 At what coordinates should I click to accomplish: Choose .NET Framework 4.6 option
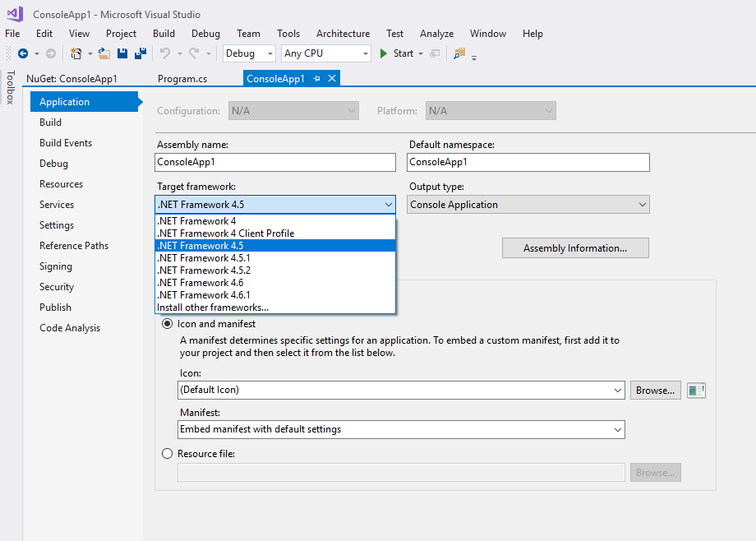tap(275, 283)
